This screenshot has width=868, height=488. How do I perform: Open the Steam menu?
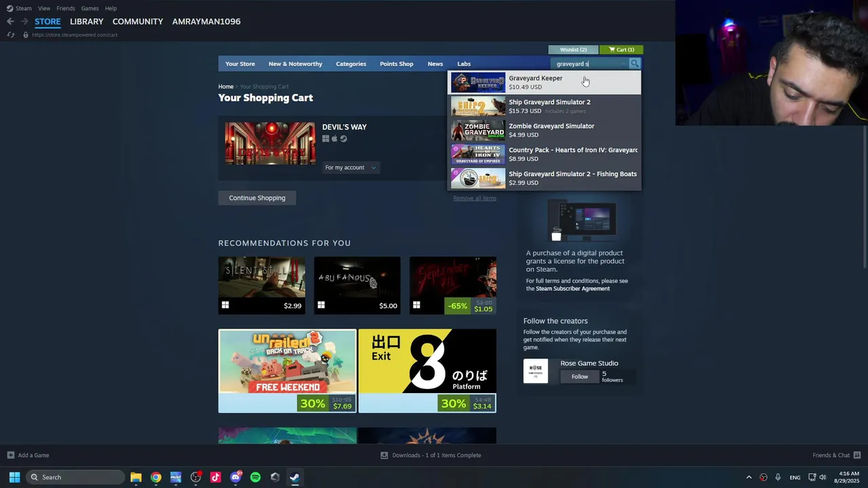click(24, 8)
